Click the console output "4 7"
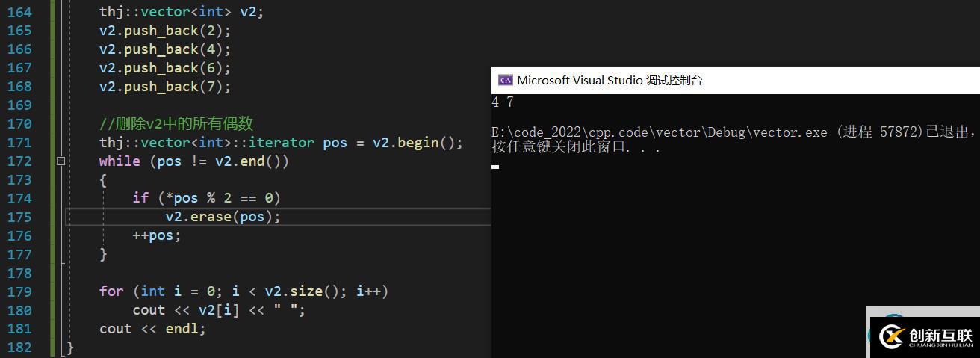 tap(503, 102)
